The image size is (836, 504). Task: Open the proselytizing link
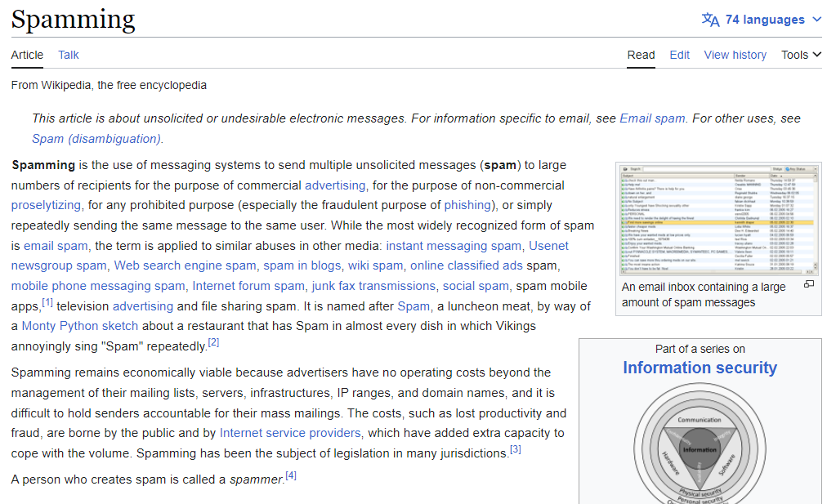(46, 205)
